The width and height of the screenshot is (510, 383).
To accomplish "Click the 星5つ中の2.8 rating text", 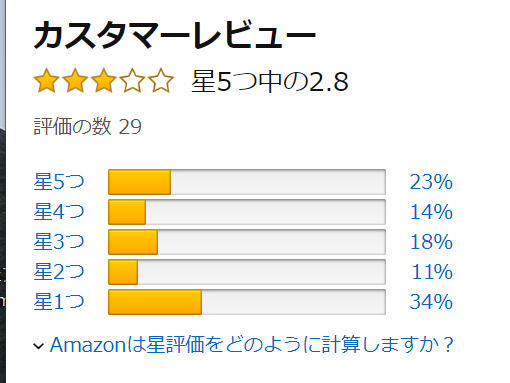I will (270, 81).
